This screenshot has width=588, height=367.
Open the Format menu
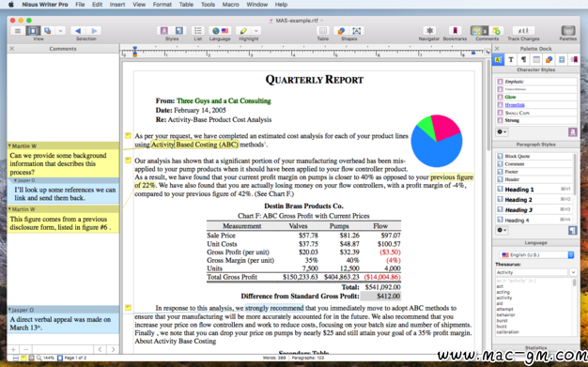click(x=162, y=5)
